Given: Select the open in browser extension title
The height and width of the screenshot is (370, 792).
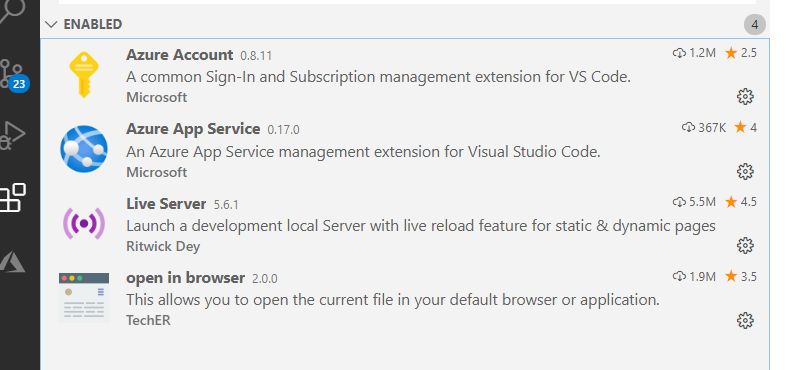Looking at the screenshot, I should [185, 278].
